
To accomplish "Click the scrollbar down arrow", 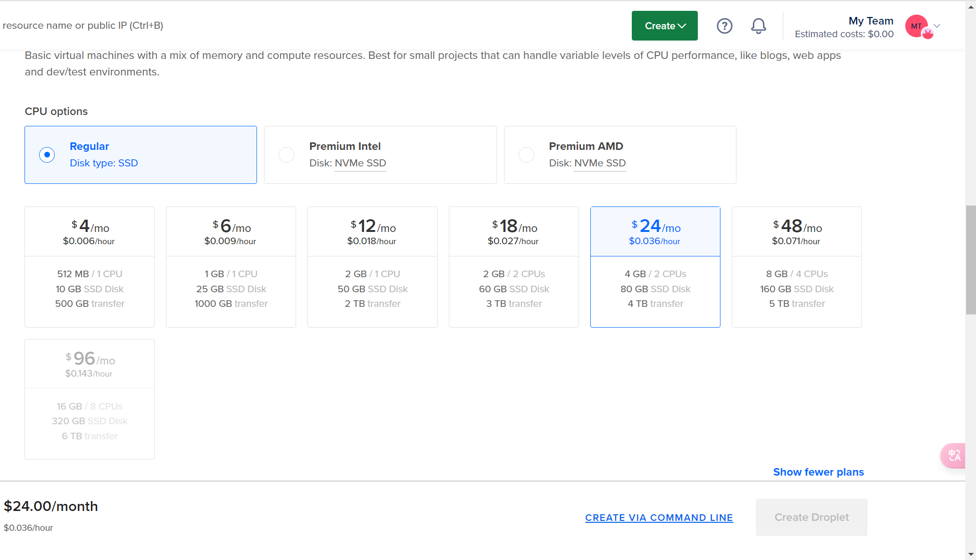I will pyautogui.click(x=970, y=554).
